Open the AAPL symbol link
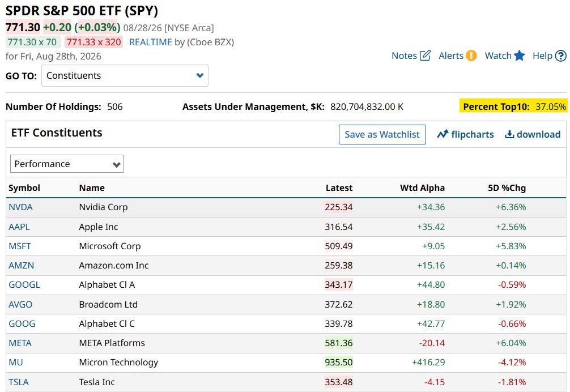The height and width of the screenshot is (392, 570). 19,227
